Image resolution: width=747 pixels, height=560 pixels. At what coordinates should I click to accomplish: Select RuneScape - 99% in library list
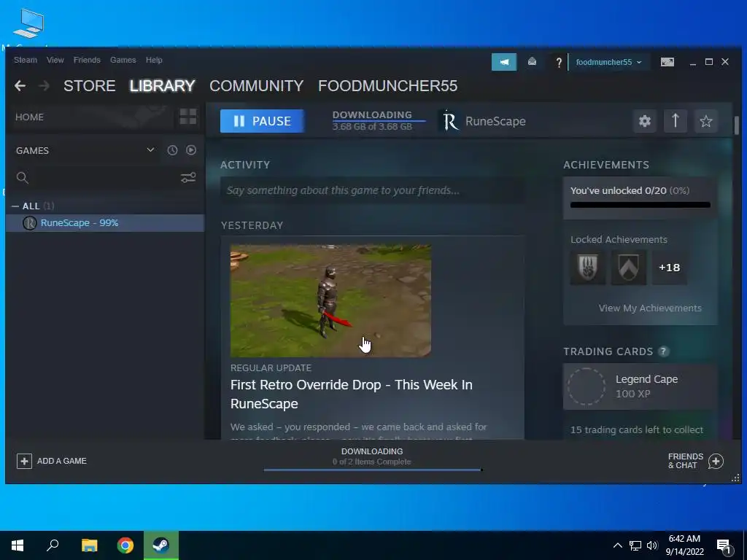point(105,223)
